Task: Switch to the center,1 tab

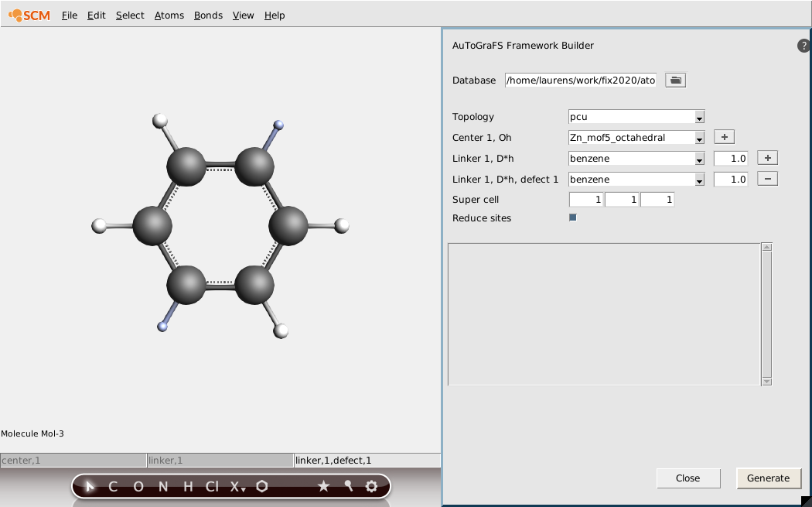Action: pyautogui.click(x=73, y=461)
